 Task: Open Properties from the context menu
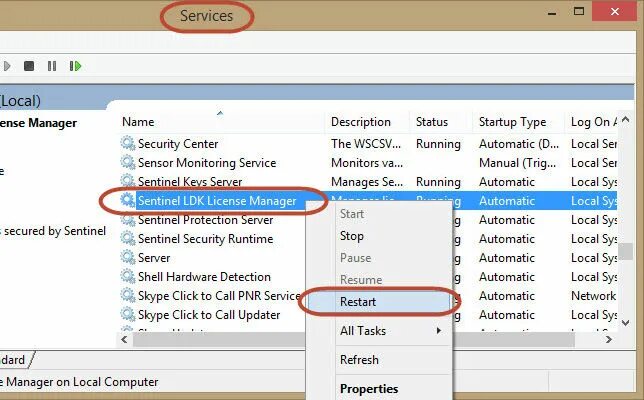coord(369,389)
